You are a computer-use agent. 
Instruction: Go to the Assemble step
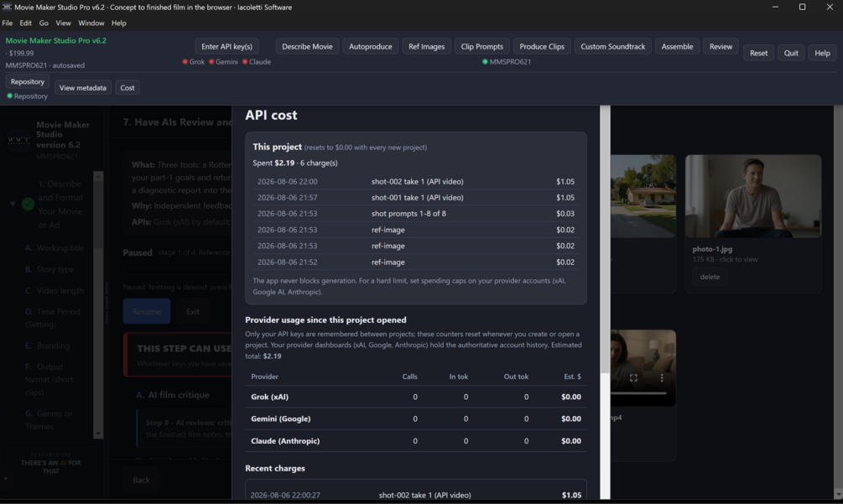click(678, 46)
